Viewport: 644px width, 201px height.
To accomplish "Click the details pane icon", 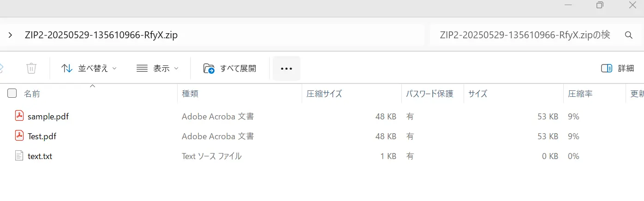I will point(606,68).
